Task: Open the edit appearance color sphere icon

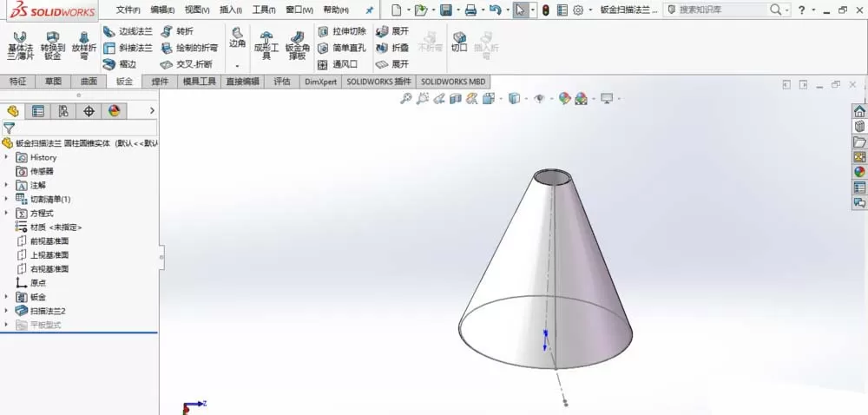Action: tap(564, 98)
